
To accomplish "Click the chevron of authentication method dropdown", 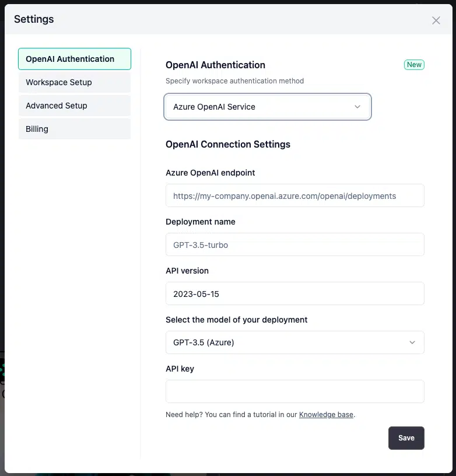I will [357, 107].
